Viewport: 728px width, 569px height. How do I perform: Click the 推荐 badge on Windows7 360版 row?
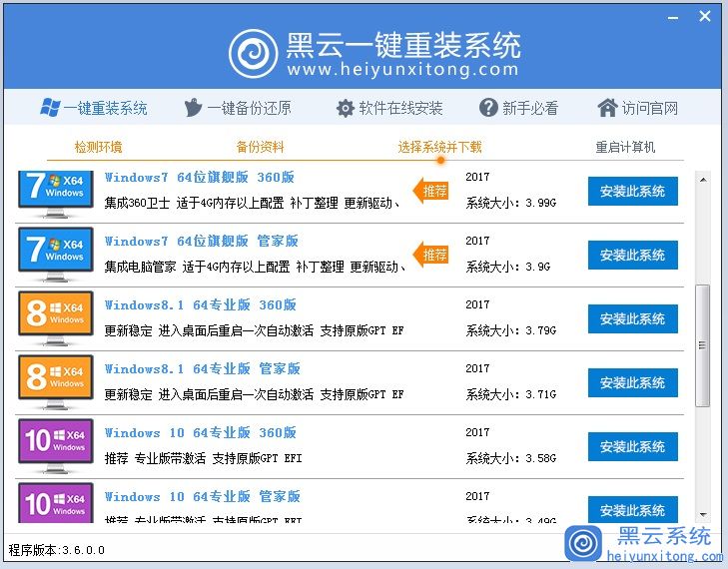click(x=430, y=191)
